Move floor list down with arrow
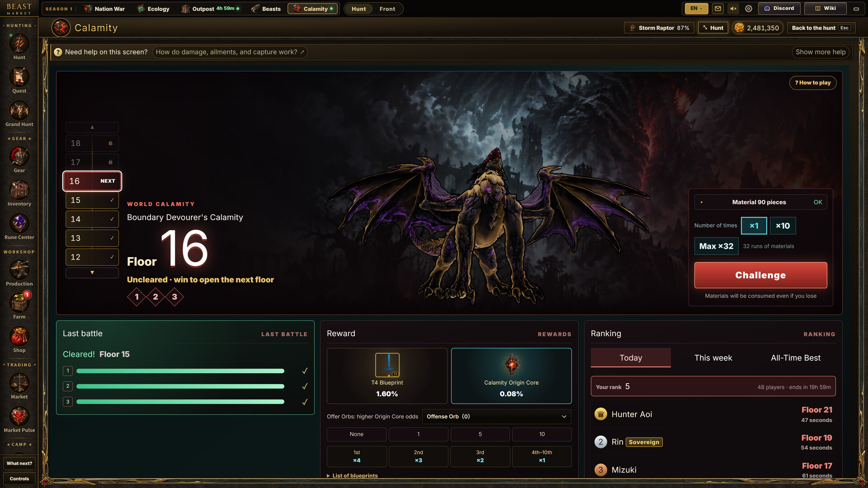Image resolution: width=868 pixels, height=488 pixels. (x=92, y=272)
